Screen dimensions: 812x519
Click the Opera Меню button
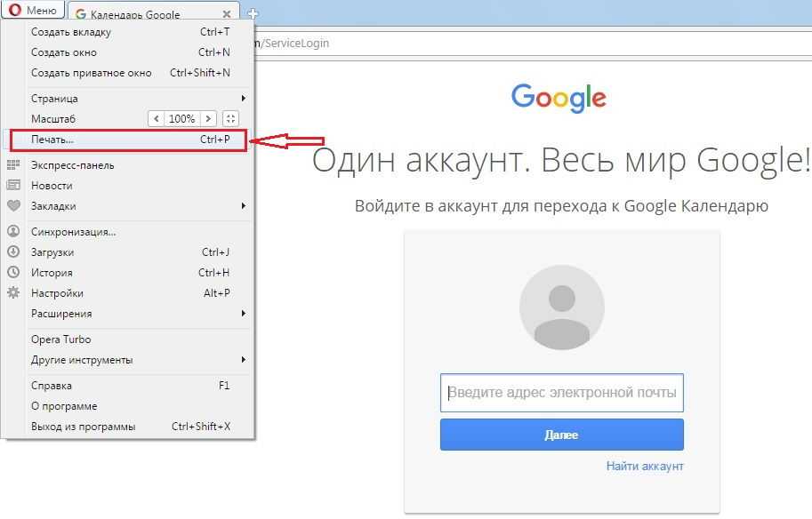tap(34, 11)
